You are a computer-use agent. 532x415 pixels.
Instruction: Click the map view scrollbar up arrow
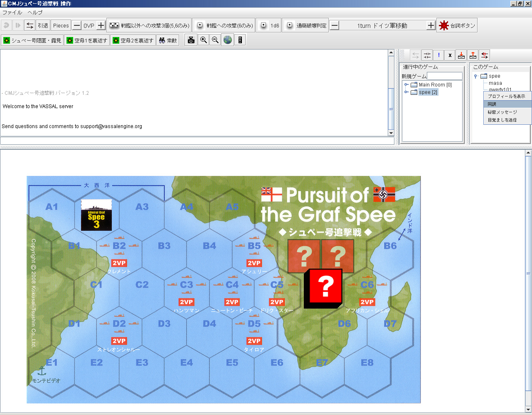coord(528,153)
